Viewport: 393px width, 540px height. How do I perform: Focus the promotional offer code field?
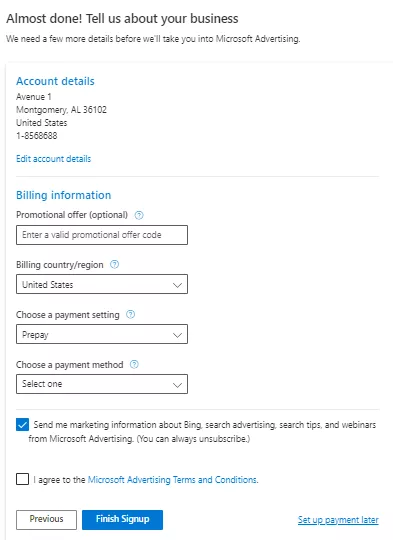[102, 235]
